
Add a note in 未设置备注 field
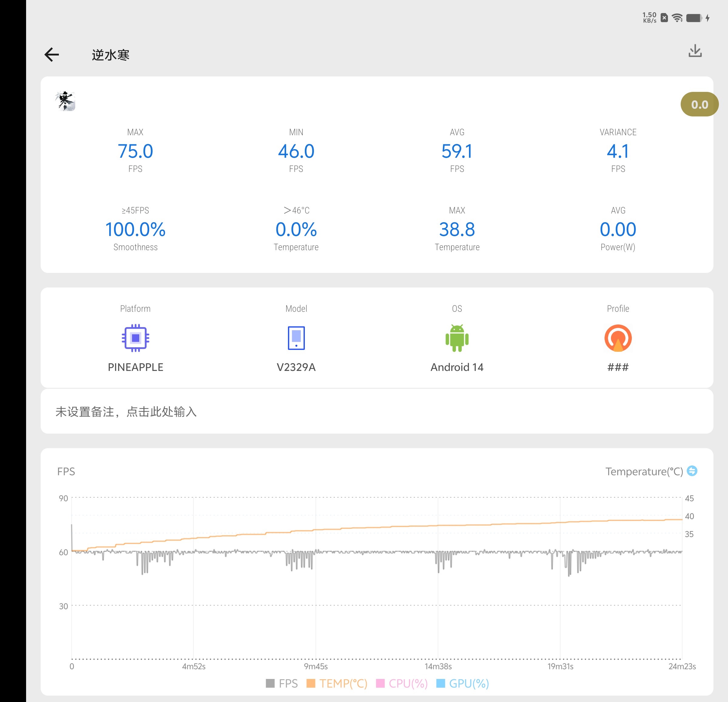click(x=377, y=411)
